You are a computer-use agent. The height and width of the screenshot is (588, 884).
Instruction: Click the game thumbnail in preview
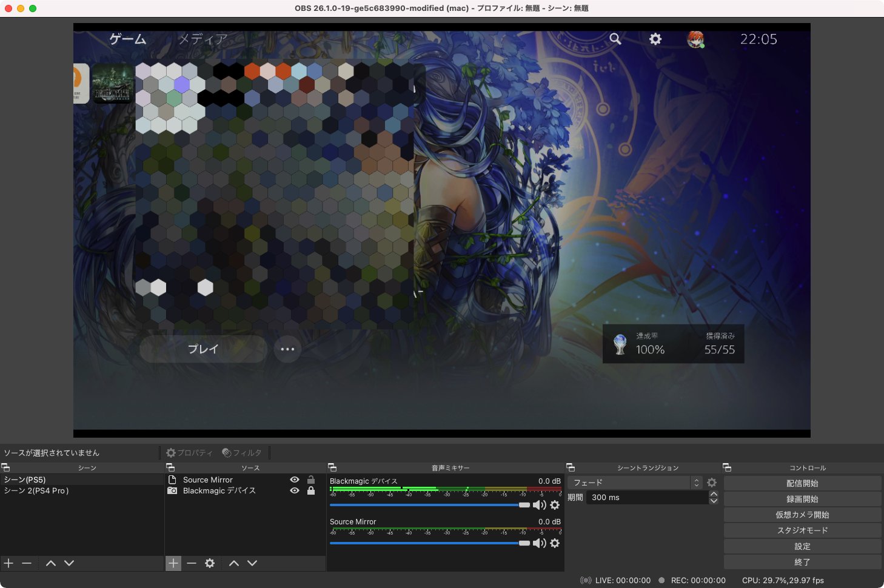pos(113,84)
